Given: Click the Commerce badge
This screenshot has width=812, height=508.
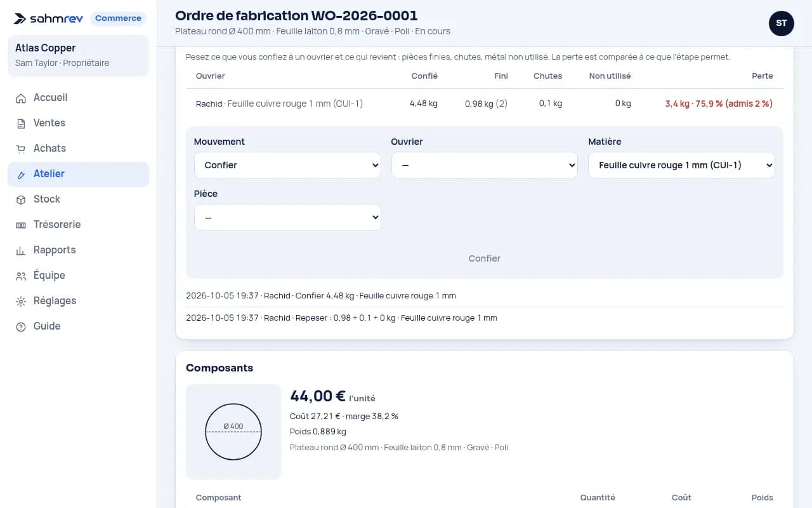Looking at the screenshot, I should pos(118,18).
